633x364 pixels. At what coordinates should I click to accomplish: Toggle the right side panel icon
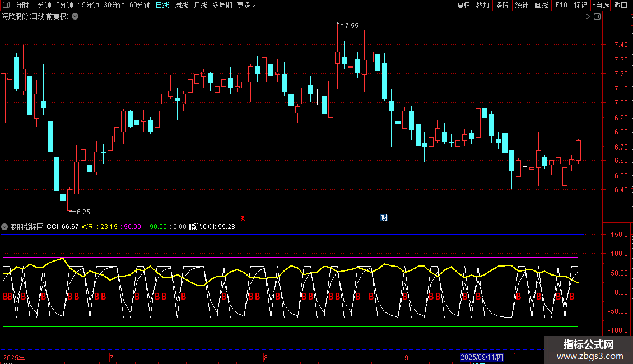coord(598,17)
